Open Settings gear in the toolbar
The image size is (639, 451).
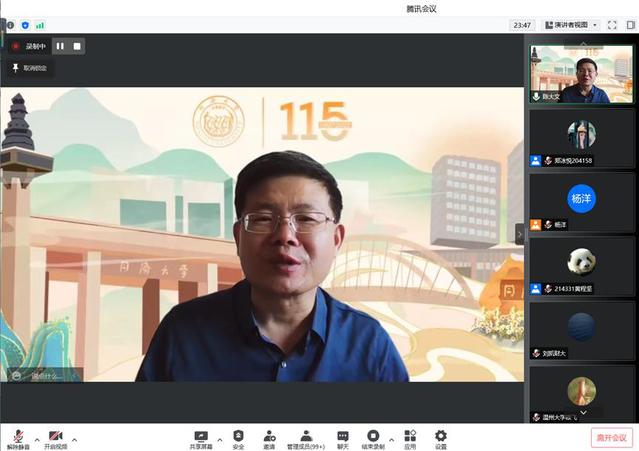[441, 439]
